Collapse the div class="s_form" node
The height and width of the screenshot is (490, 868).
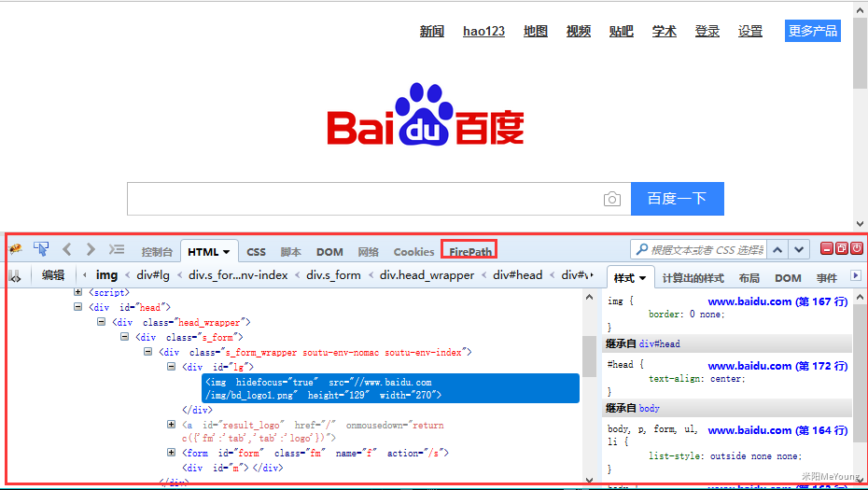click(x=124, y=337)
